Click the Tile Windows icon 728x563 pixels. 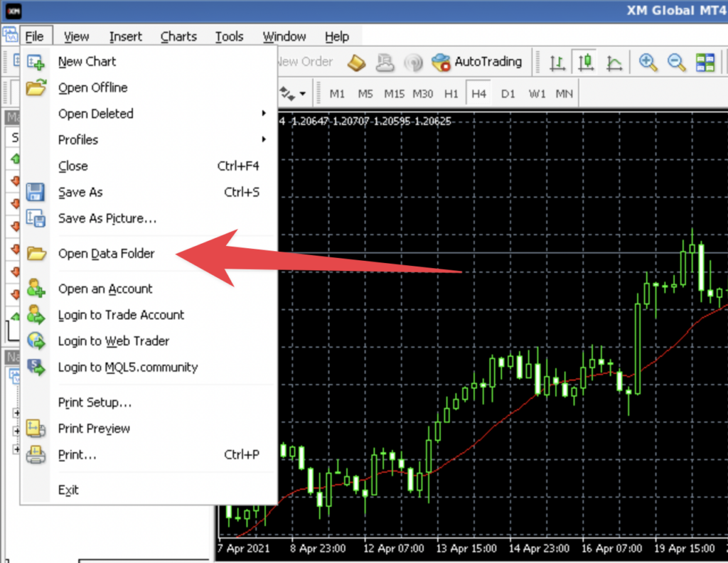click(705, 63)
